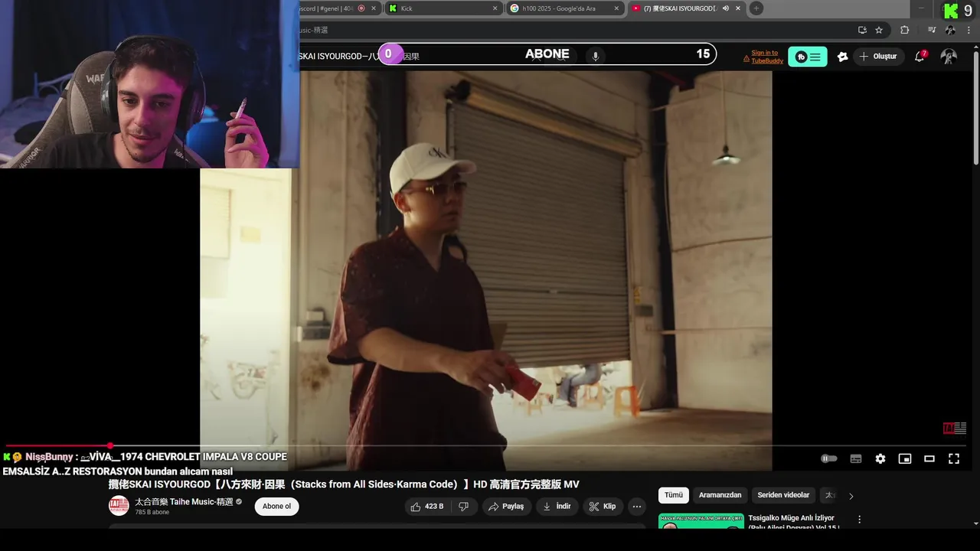Share the video with the Paylaş button

[507, 507]
